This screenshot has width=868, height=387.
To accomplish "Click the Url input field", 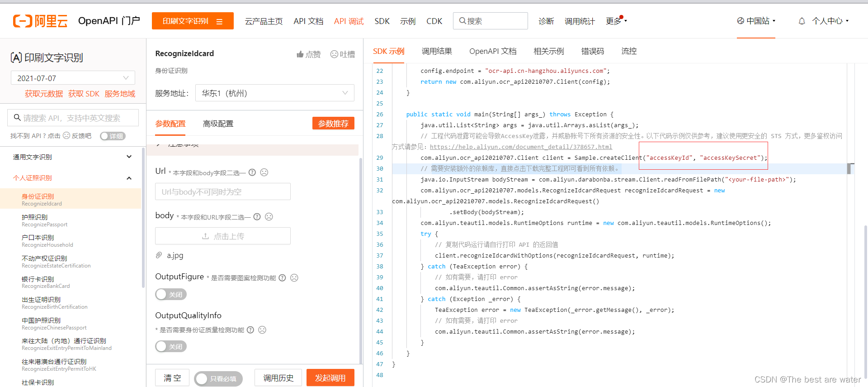I will 223,191.
